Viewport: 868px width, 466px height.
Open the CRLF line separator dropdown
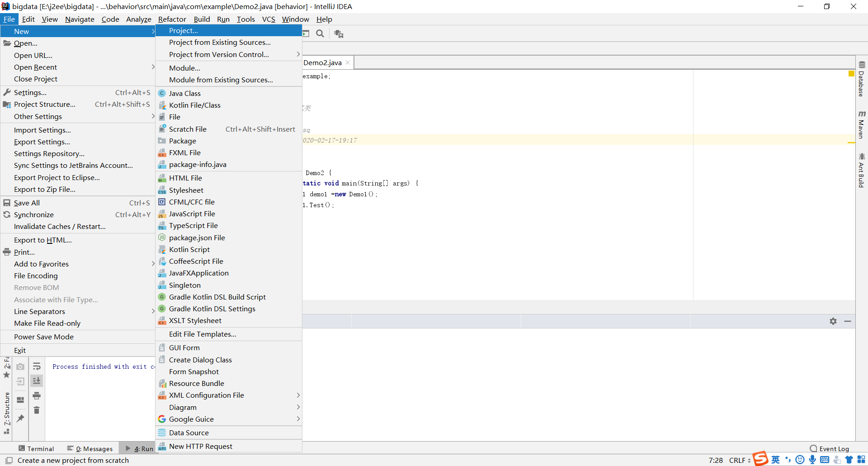pyautogui.click(x=740, y=460)
